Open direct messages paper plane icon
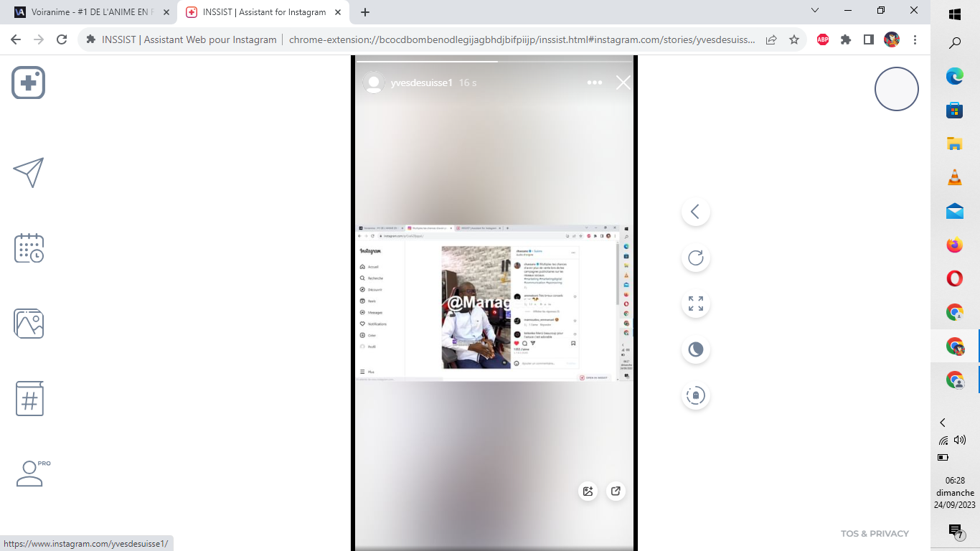980x551 pixels. [x=29, y=172]
